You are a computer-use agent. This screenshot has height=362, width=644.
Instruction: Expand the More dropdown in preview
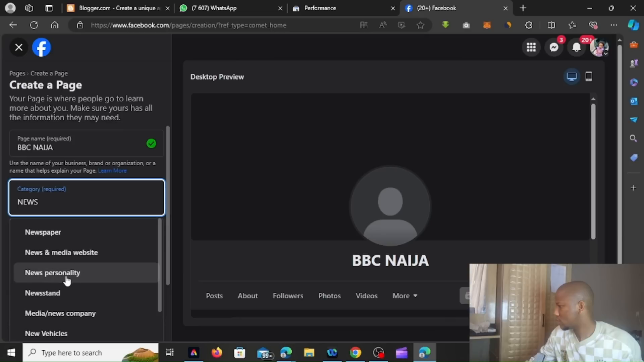pos(405,296)
